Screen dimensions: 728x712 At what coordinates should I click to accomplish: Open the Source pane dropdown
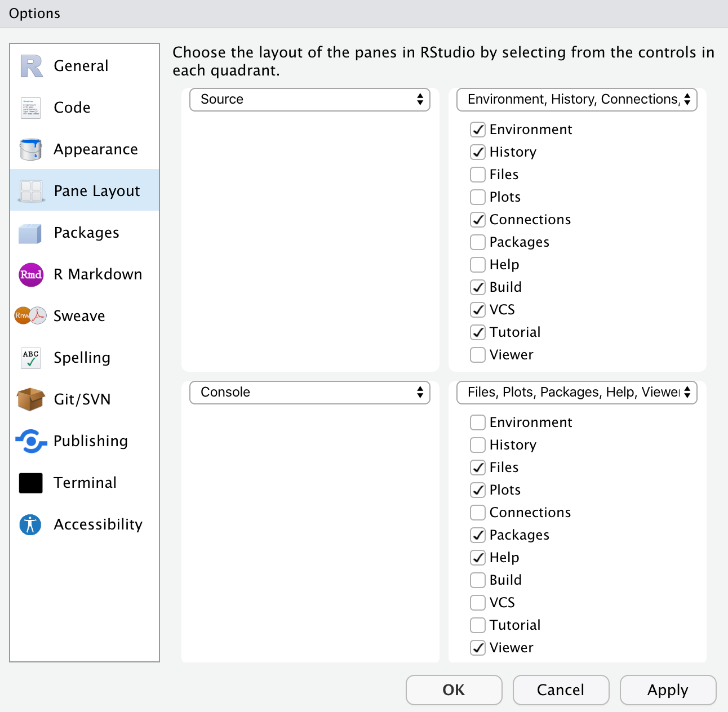pos(310,100)
